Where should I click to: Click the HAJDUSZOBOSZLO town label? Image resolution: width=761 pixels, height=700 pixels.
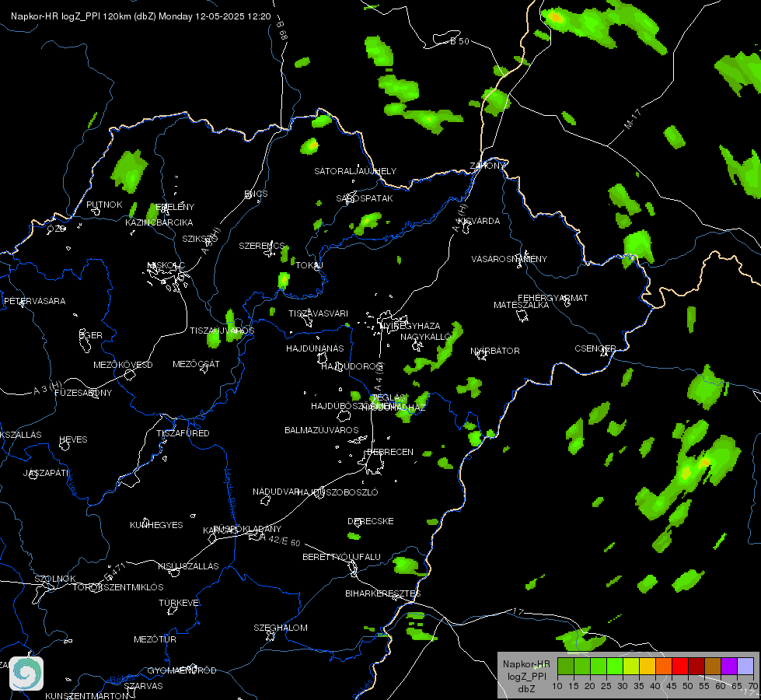point(337,492)
